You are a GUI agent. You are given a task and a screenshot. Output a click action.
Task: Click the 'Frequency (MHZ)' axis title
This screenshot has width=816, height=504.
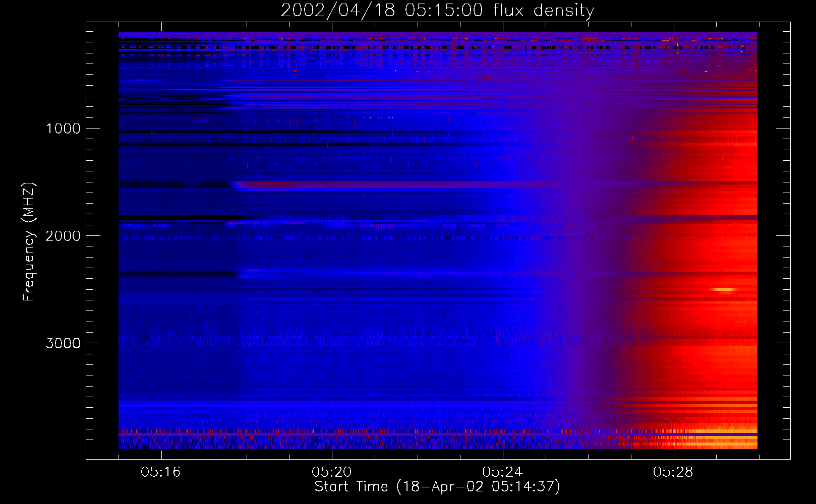pos(29,242)
